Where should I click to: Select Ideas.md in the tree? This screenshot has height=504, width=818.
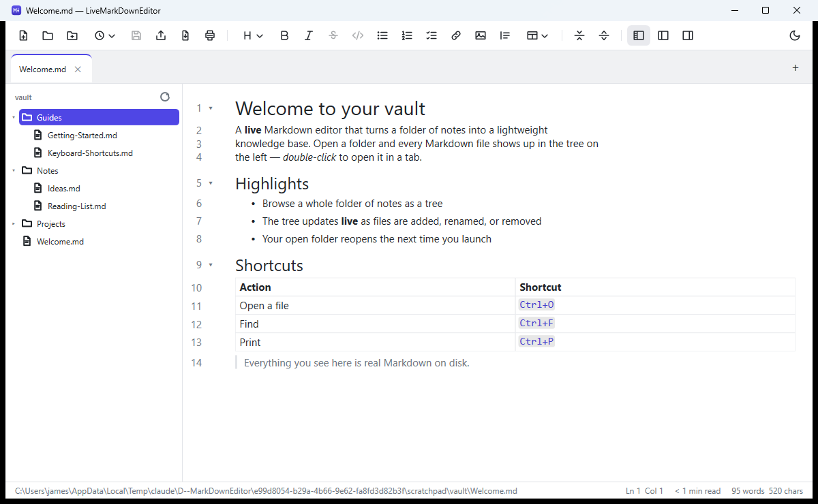[x=63, y=189]
